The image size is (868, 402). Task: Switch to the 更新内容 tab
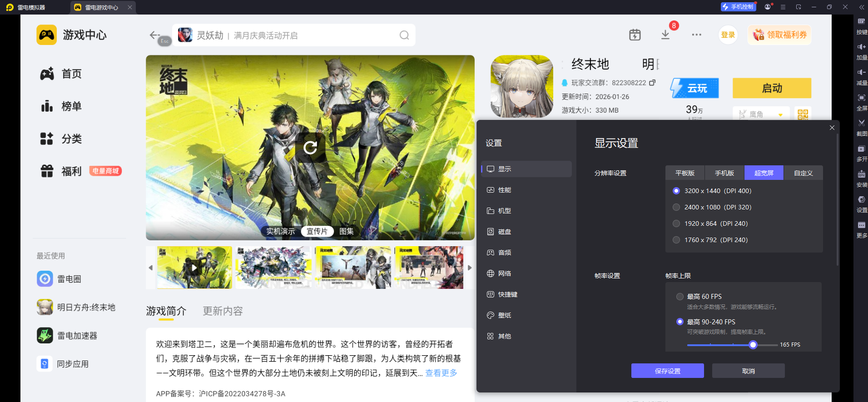click(x=223, y=311)
